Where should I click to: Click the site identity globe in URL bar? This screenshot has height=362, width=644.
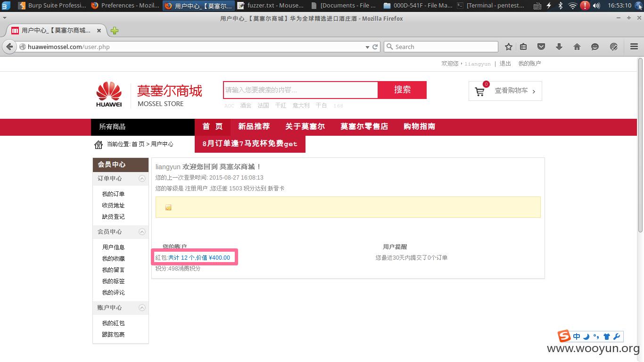(x=22, y=47)
